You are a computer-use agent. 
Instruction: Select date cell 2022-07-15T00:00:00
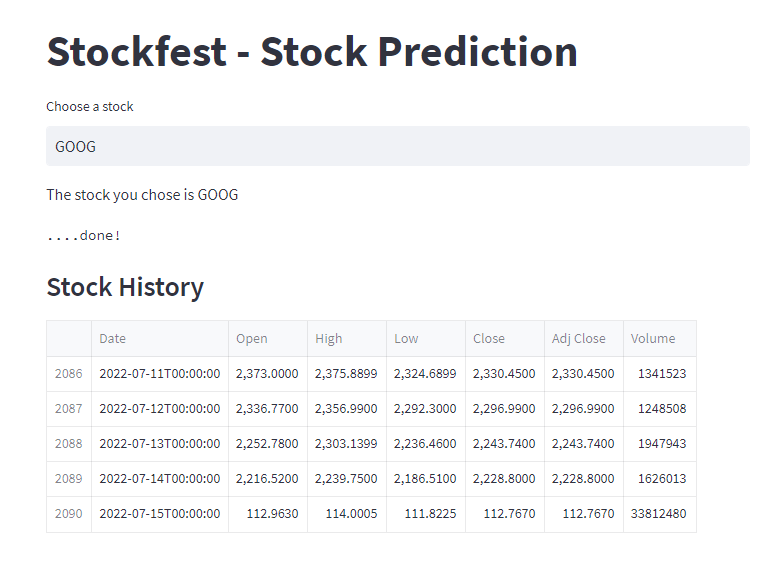(x=159, y=514)
